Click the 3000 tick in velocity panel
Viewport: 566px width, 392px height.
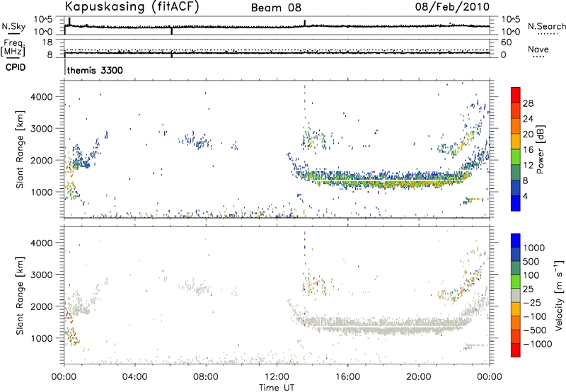[42, 275]
